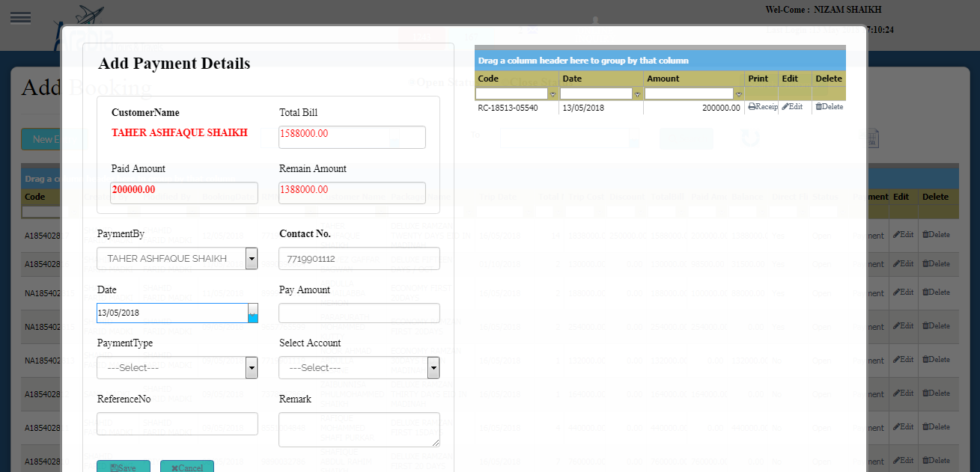This screenshot has height=472, width=980.
Task: Open the hamburger menu at top left
Action: click(x=20, y=18)
